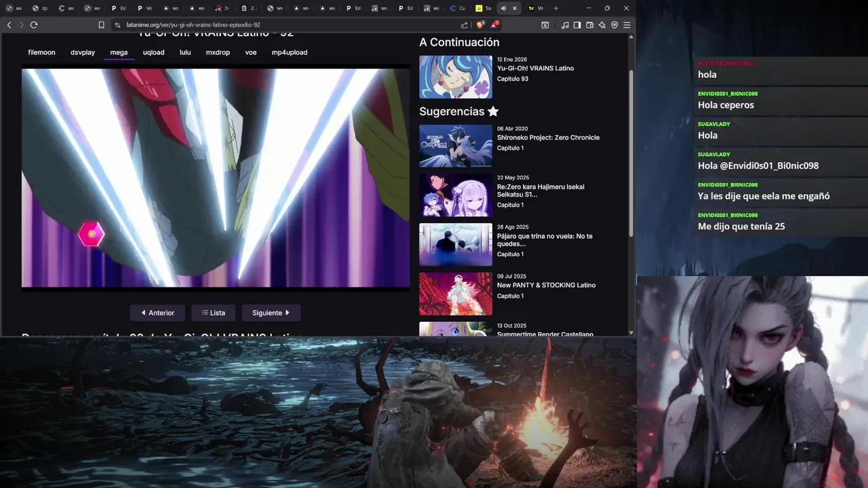Click the Summertime Render Castellano title

[x=545, y=334]
